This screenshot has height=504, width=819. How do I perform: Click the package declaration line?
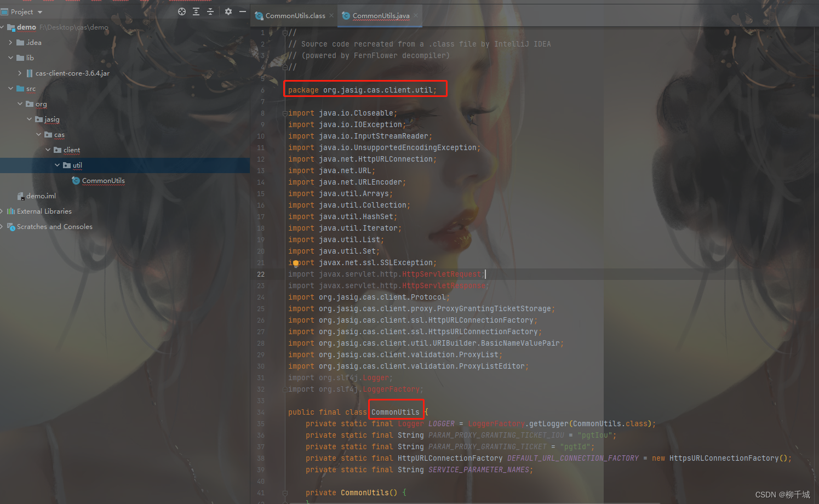point(363,90)
